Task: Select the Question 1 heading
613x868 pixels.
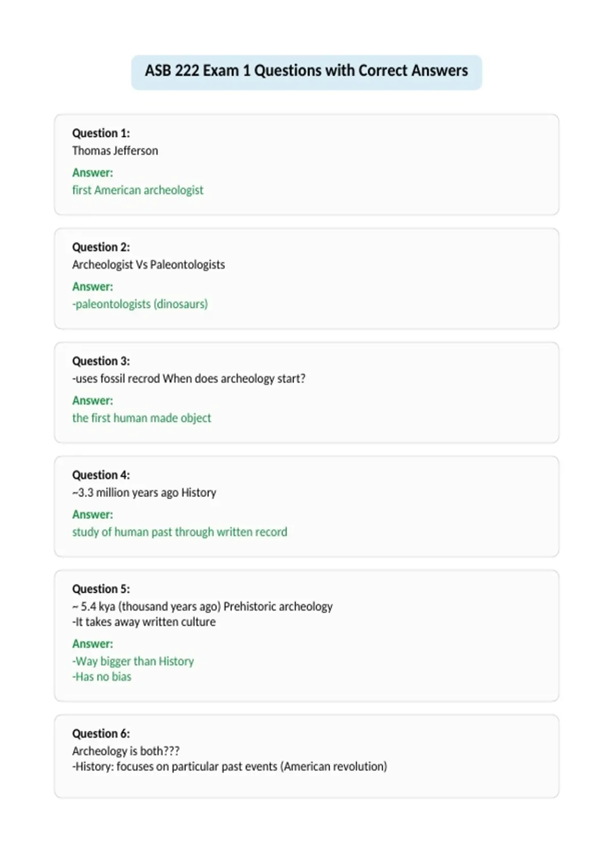Action: click(101, 133)
